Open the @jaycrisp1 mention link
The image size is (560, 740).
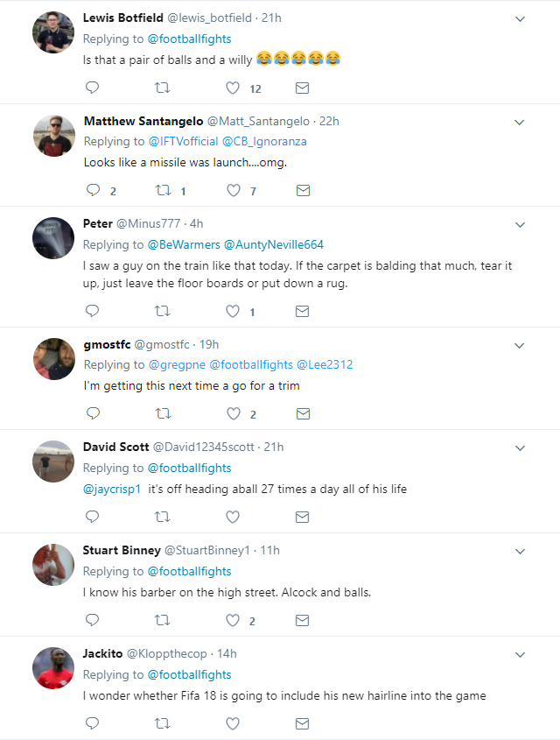click(x=112, y=489)
